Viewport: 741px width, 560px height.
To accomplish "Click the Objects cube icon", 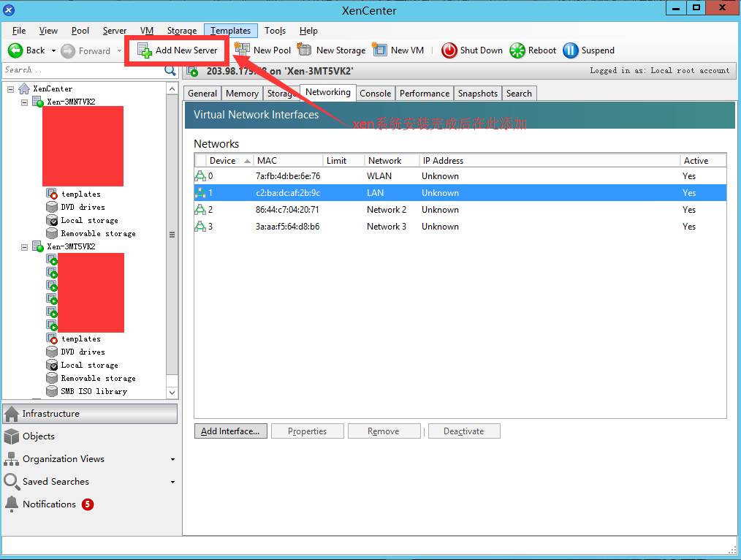I will point(12,436).
